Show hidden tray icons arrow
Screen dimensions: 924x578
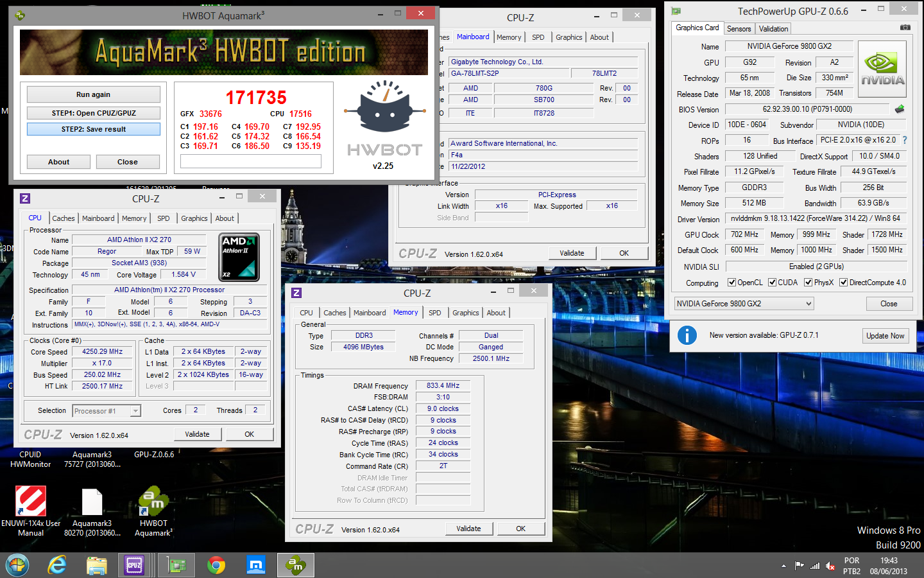pyautogui.click(x=783, y=566)
